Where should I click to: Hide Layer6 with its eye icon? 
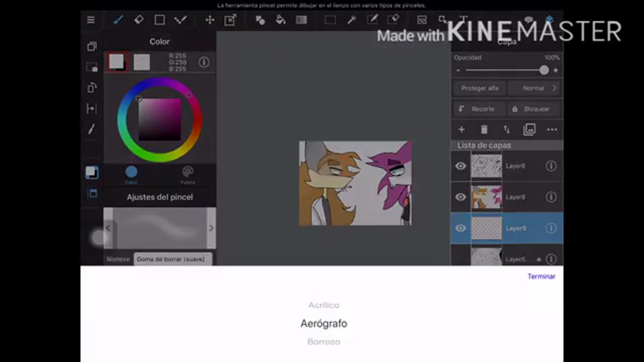pyautogui.click(x=460, y=166)
